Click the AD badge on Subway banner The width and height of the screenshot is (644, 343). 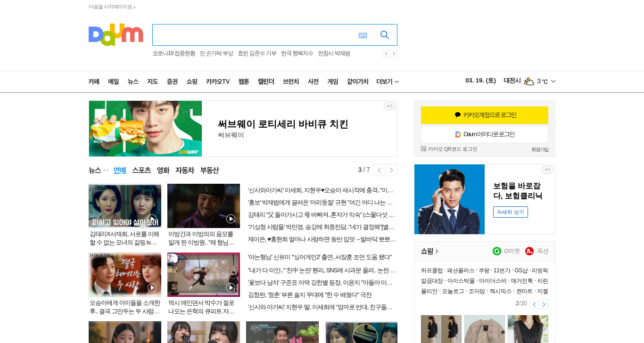pyautogui.click(x=389, y=106)
